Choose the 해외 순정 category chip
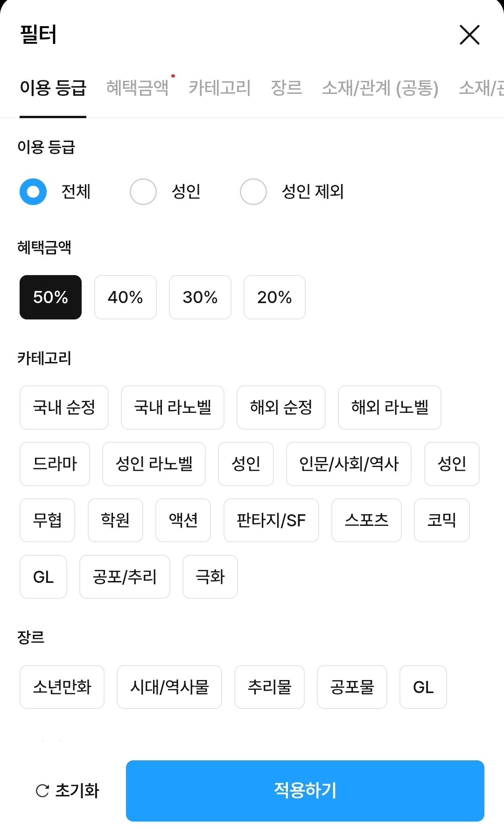Screen dimensions: 504x829 (281, 407)
